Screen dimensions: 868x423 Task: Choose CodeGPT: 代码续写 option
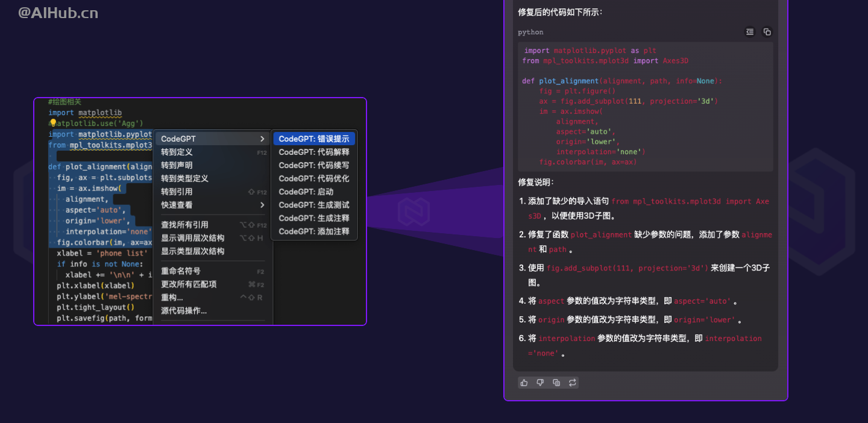coord(314,165)
